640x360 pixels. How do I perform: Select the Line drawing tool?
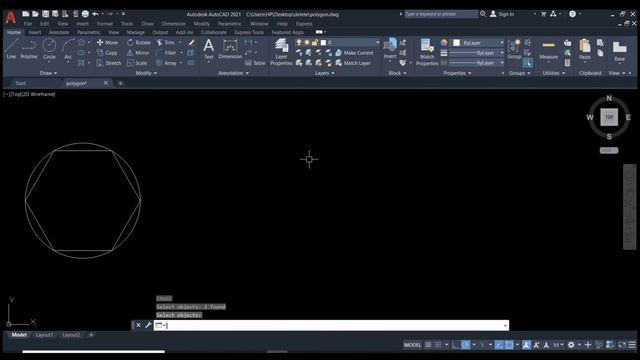coord(11,49)
